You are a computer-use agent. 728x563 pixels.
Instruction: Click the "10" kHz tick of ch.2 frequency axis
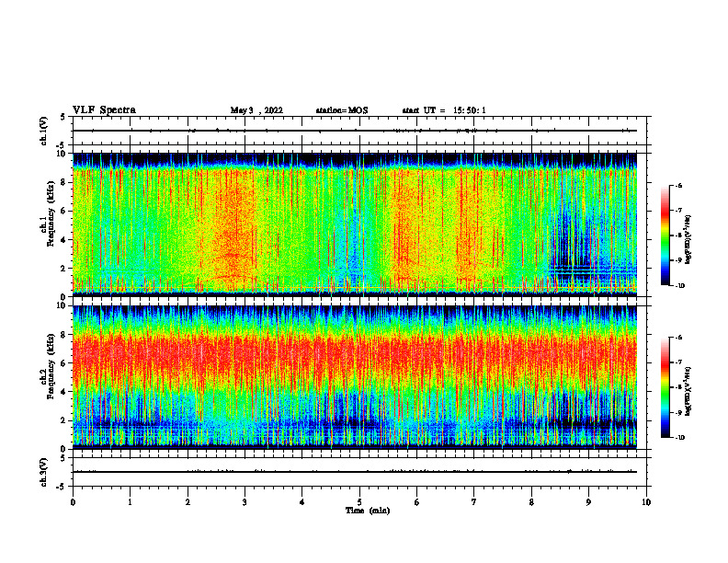[62, 305]
